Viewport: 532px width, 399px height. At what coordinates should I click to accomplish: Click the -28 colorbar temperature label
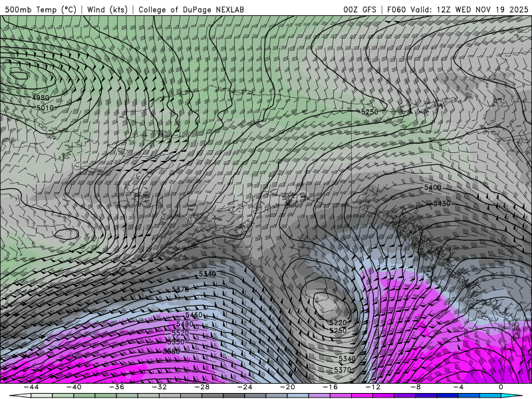[x=202, y=387]
